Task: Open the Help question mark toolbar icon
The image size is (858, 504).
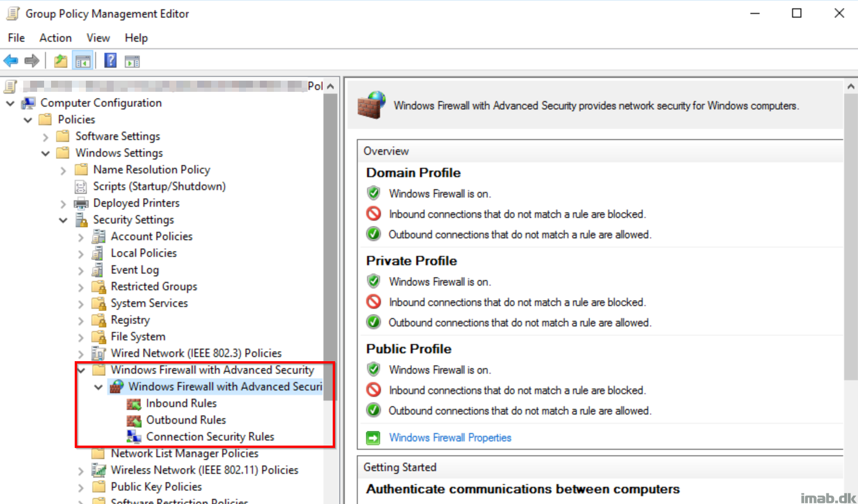Action: 110,61
